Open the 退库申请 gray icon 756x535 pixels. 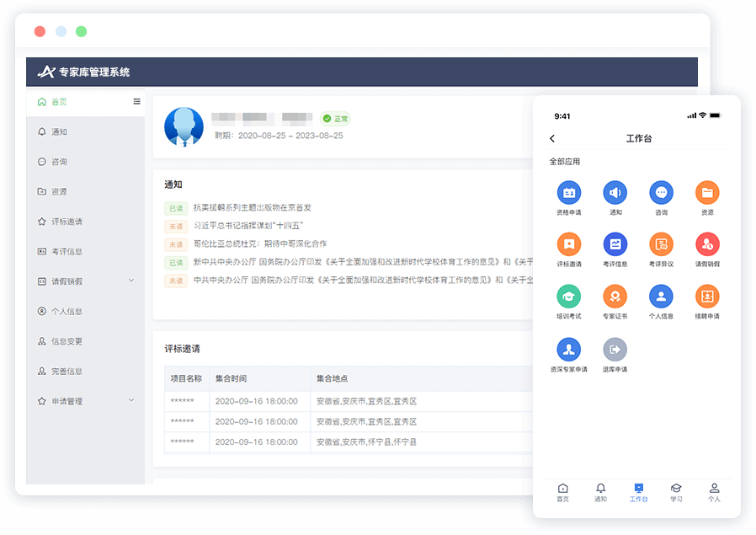[x=615, y=350]
